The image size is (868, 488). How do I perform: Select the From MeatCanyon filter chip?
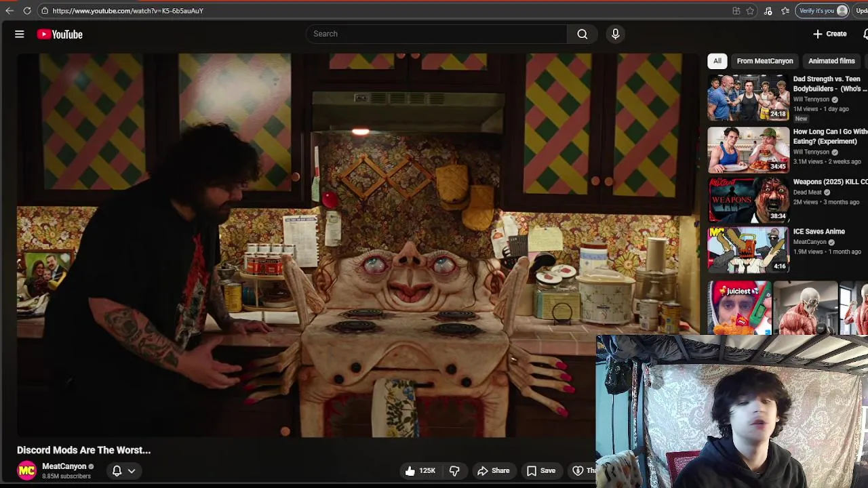coord(764,61)
